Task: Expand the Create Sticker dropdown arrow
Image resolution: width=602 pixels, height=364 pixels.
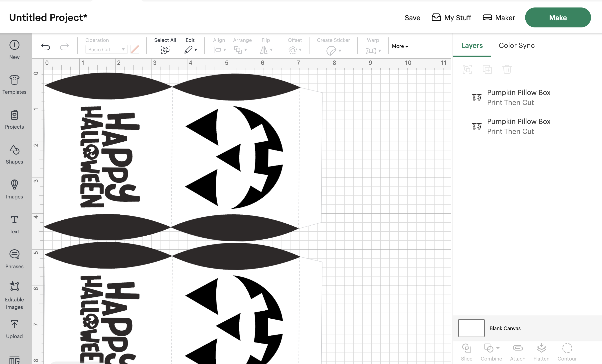Action: coord(340,51)
